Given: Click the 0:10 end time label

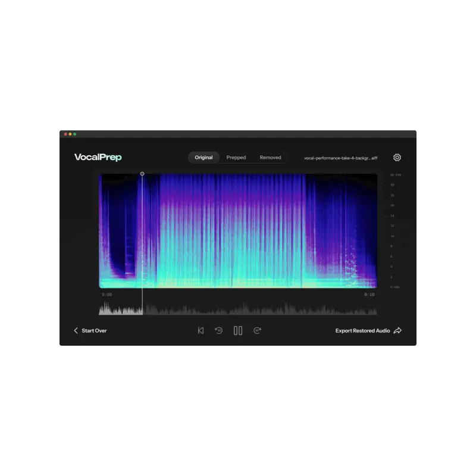Looking at the screenshot, I should coord(369,295).
